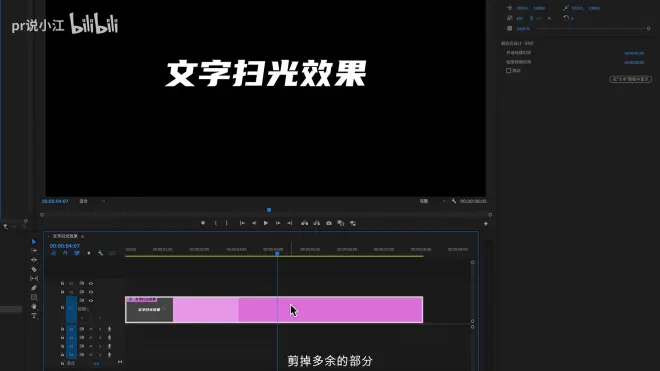The image size is (660, 371).
Task: Click outro duration timecode value
Action: coord(634,62)
